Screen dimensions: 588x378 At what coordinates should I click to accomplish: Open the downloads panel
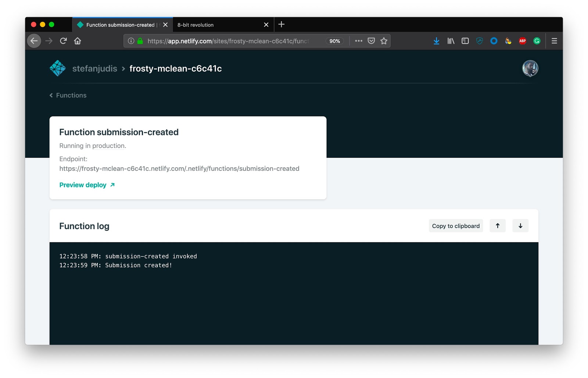tap(436, 41)
